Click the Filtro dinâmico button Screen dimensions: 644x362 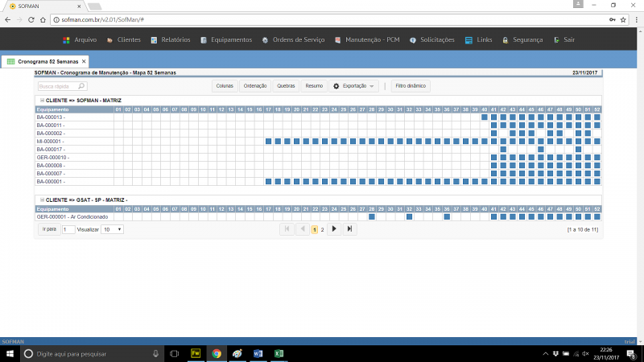click(411, 85)
